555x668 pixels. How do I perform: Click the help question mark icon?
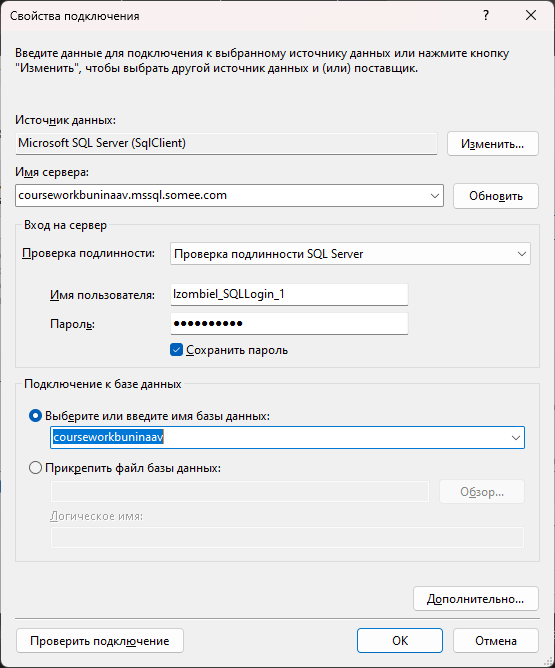point(486,16)
